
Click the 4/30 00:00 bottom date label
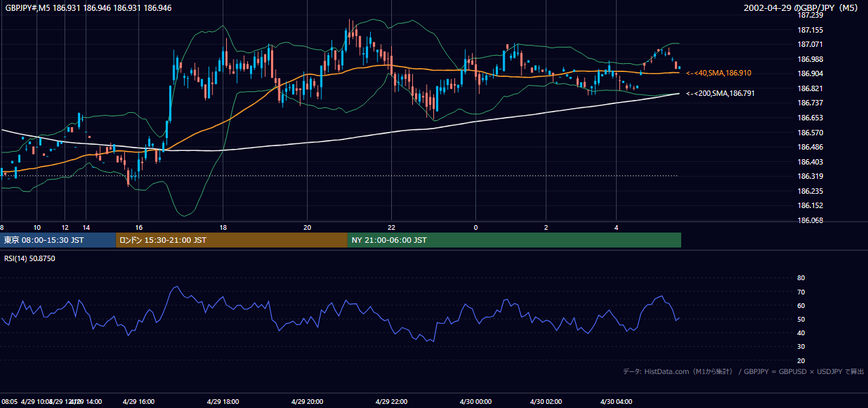pyautogui.click(x=475, y=402)
